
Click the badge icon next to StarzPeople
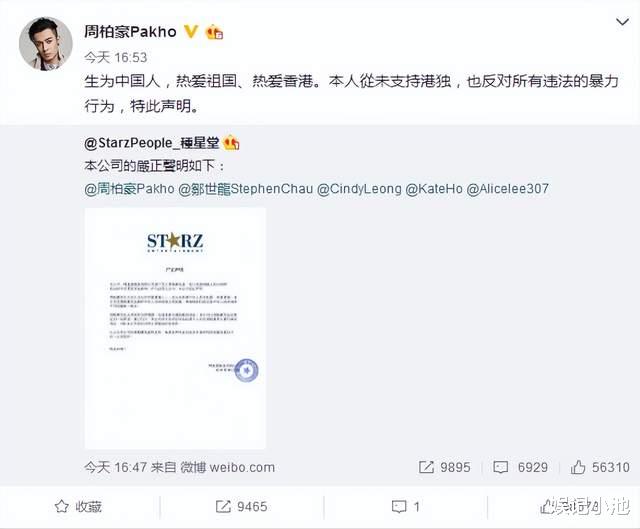coord(231,142)
